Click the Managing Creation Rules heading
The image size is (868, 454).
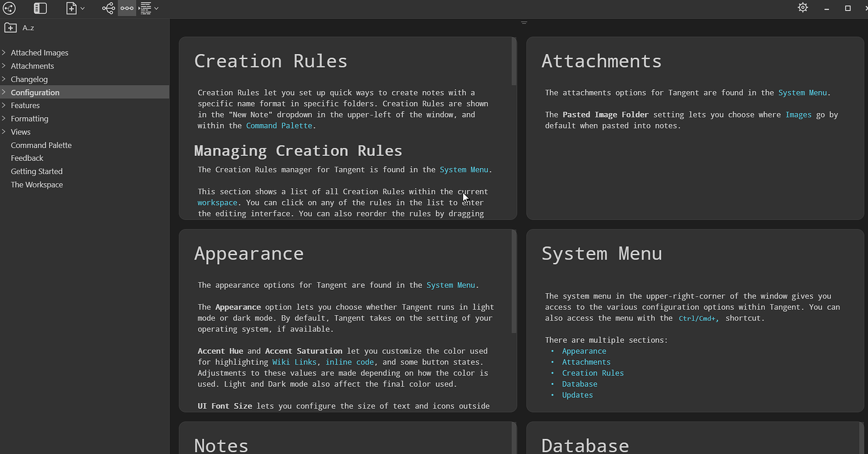[x=298, y=151]
